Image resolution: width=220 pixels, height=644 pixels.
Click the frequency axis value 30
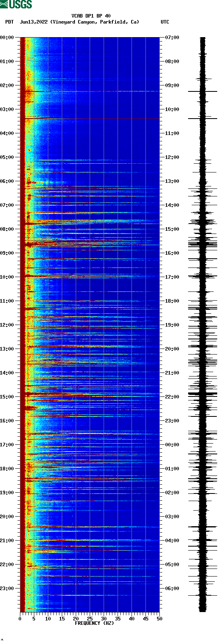click(104, 619)
